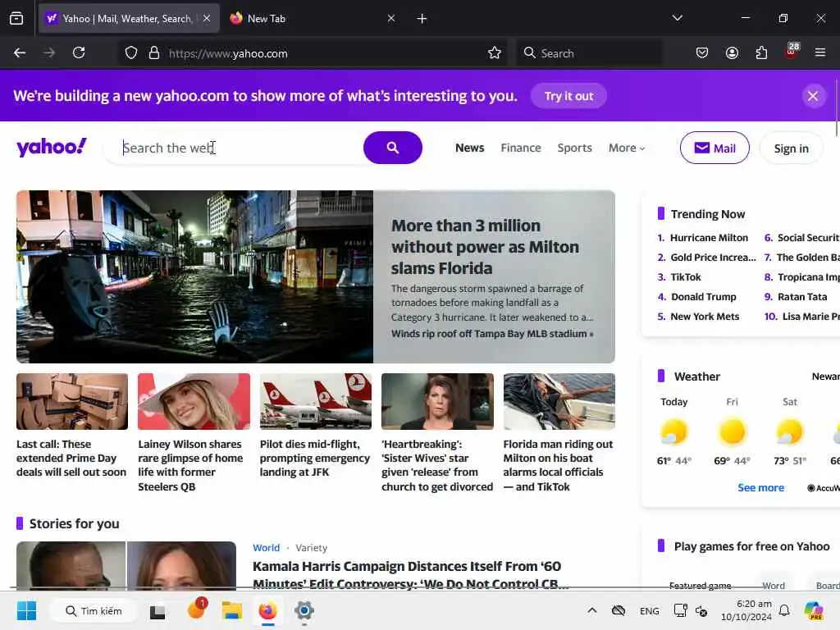Close the New Tab tab
Viewport: 840px width, 630px height.
(x=391, y=19)
